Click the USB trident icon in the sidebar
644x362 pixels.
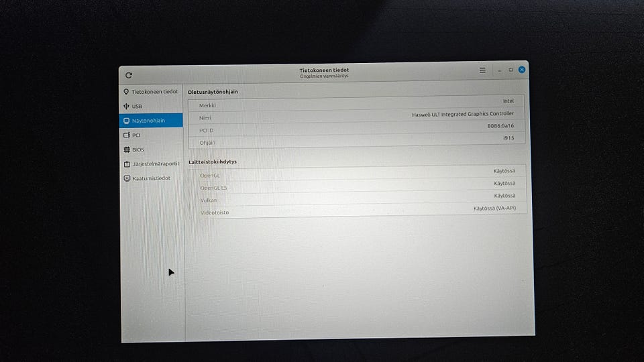126,107
